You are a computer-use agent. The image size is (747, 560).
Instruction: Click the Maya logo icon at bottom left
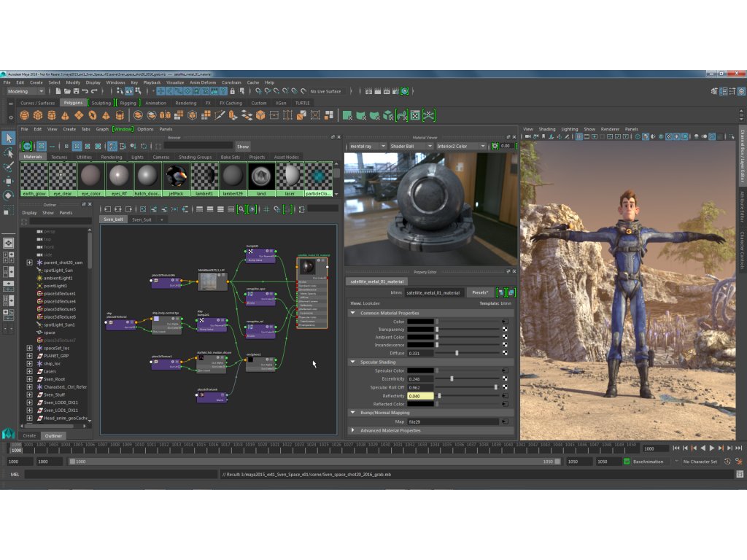point(8,435)
